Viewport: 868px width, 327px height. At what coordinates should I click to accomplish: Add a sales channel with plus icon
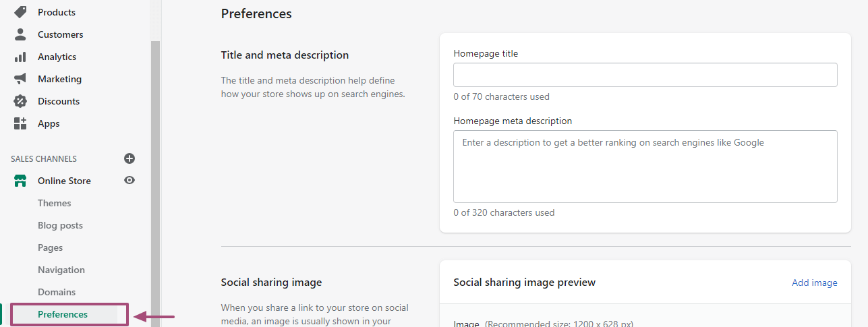[129, 158]
